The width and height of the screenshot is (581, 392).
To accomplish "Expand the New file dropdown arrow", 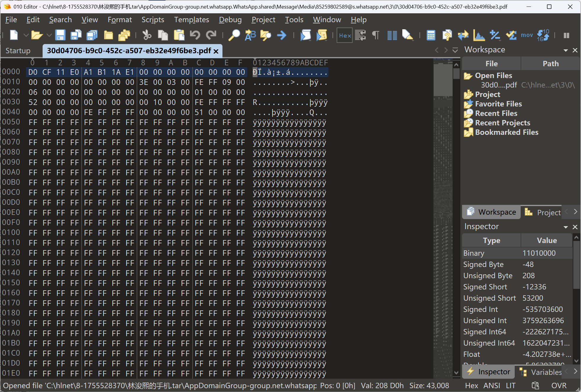I will coord(26,35).
